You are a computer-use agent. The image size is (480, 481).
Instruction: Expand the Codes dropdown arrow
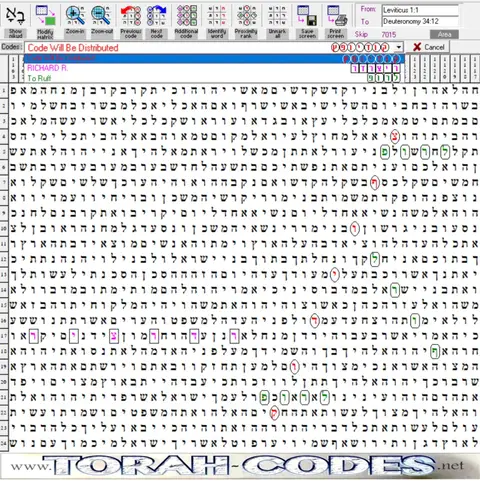(x=399, y=47)
